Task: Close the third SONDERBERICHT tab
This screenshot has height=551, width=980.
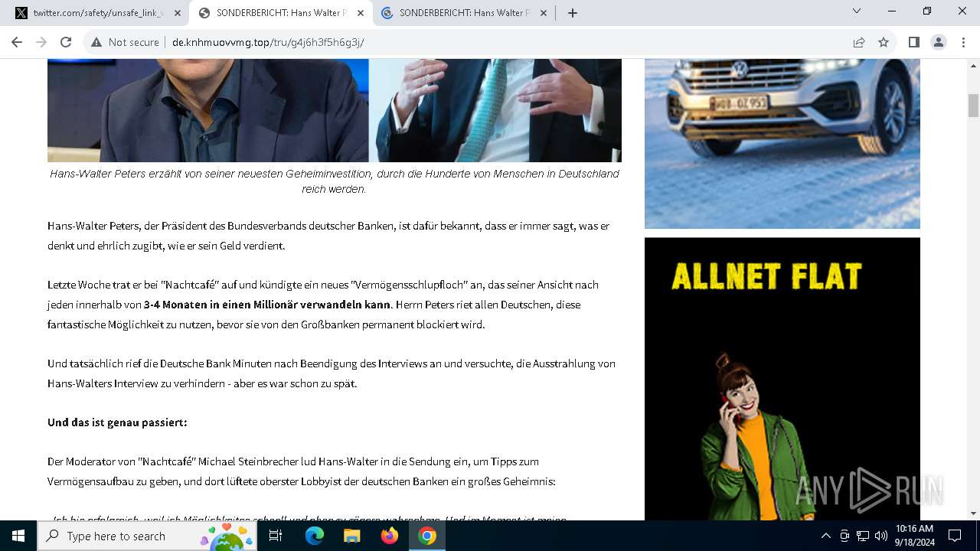Action: tap(544, 13)
